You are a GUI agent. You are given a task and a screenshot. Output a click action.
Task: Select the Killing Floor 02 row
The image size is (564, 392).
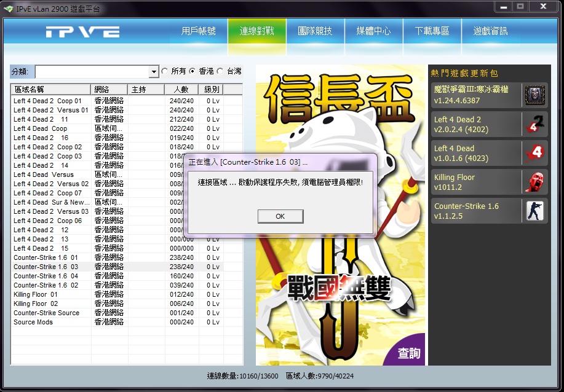[x=117, y=304]
